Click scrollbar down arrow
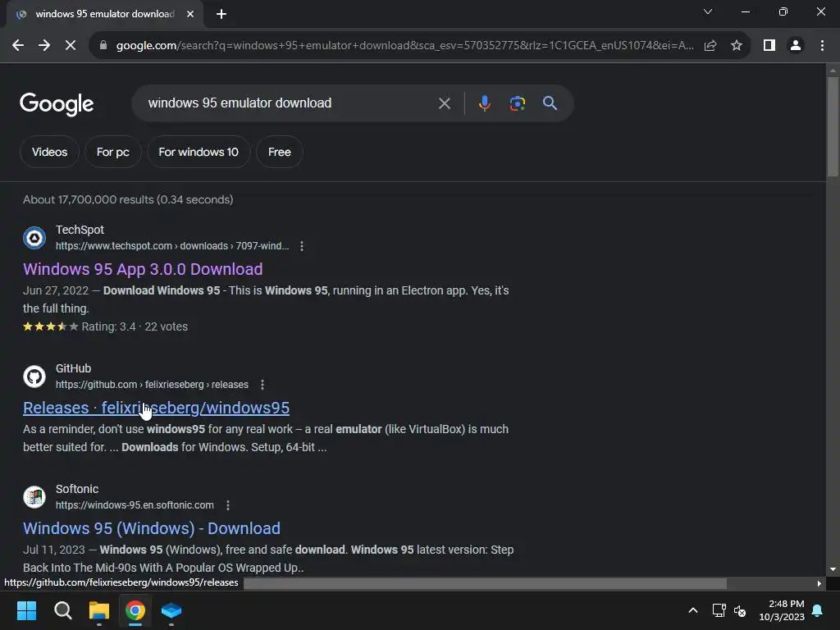Image resolution: width=840 pixels, height=630 pixels. click(833, 569)
